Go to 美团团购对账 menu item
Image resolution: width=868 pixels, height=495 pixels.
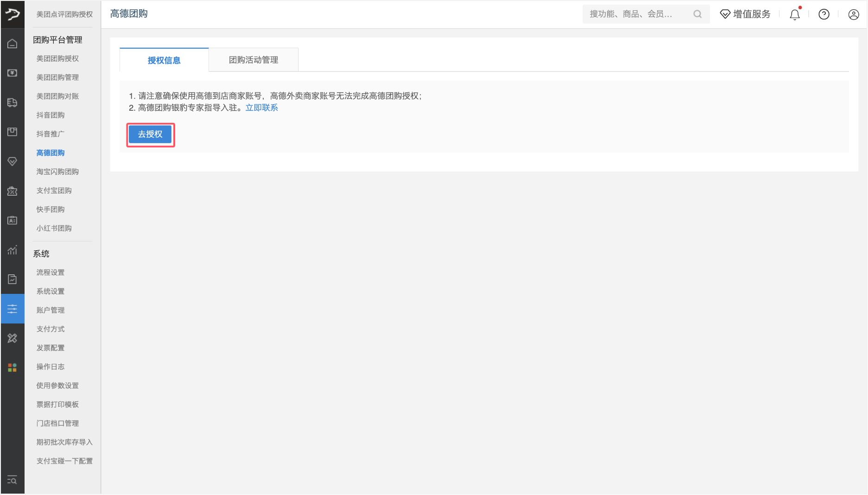[x=57, y=96]
